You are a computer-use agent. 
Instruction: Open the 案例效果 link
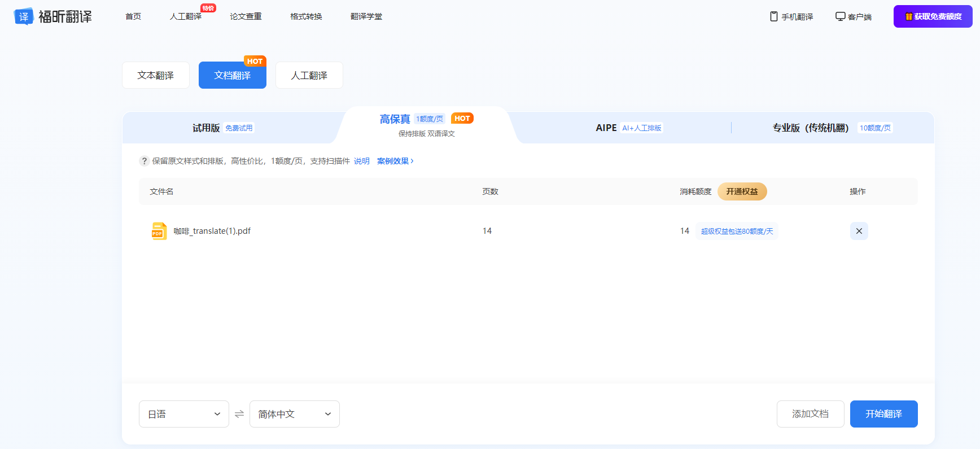(x=395, y=161)
